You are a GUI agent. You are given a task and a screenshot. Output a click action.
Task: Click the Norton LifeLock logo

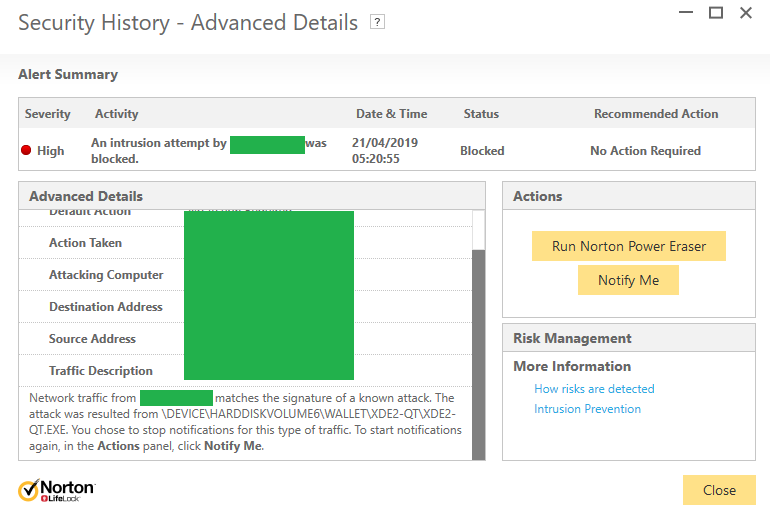click(x=57, y=490)
